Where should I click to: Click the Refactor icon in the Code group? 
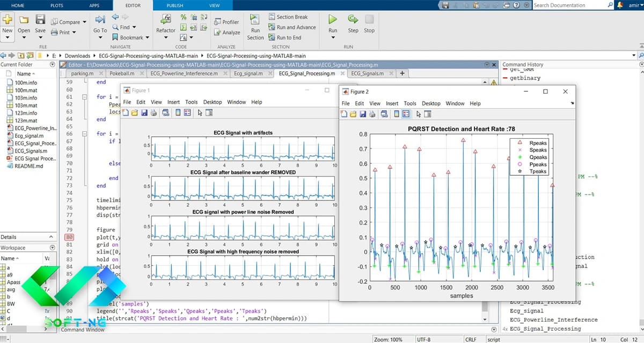[x=166, y=19]
